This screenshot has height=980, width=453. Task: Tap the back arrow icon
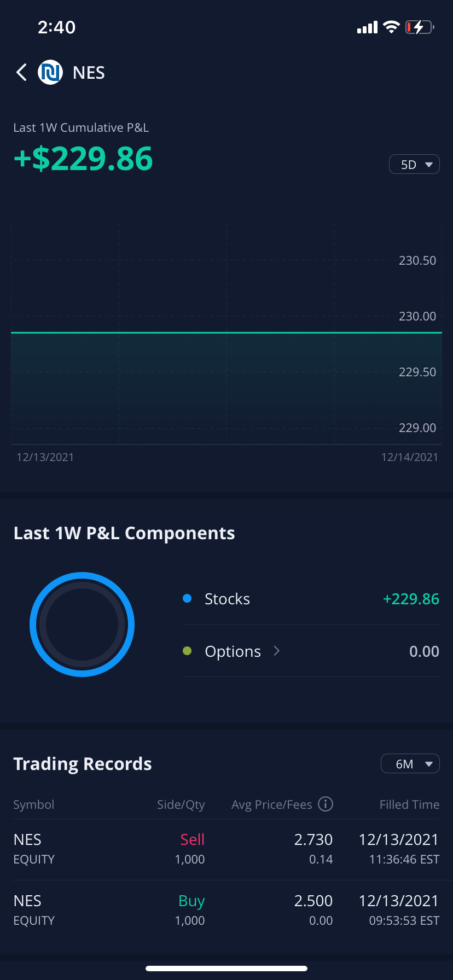pos(21,72)
